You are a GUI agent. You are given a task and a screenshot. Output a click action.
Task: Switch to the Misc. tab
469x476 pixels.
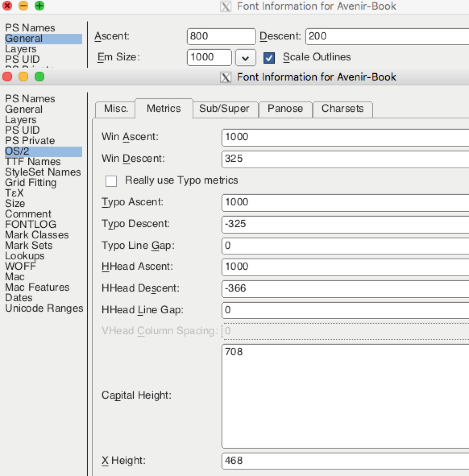(116, 109)
